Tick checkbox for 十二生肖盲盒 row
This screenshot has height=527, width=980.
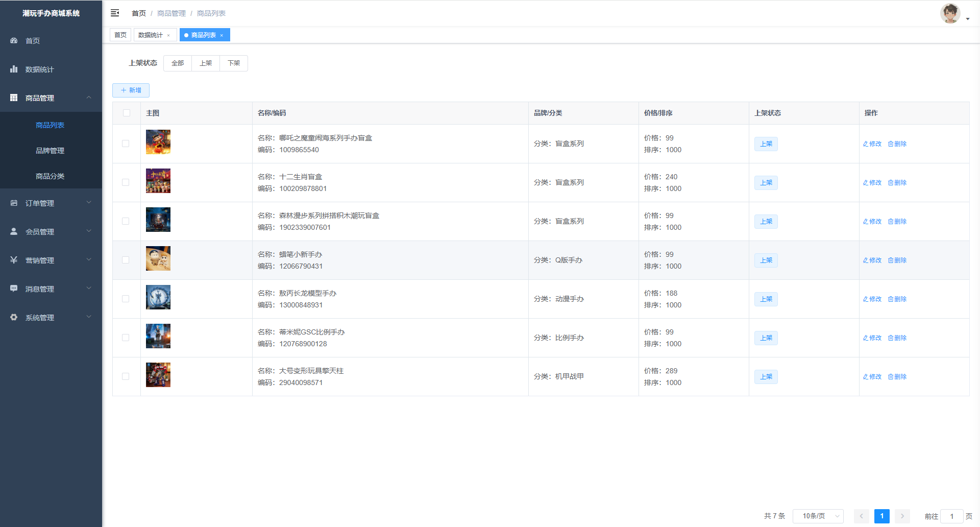point(126,182)
